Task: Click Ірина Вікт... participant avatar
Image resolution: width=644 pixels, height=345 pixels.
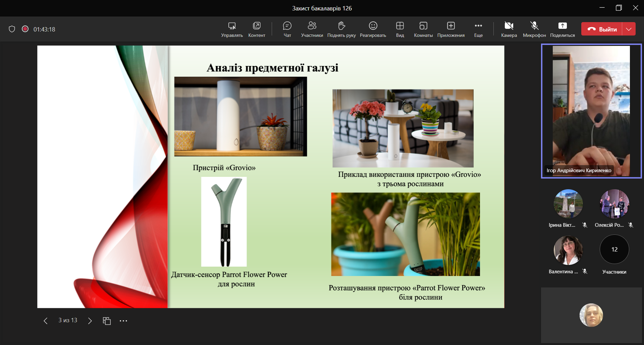Action: tap(568, 204)
